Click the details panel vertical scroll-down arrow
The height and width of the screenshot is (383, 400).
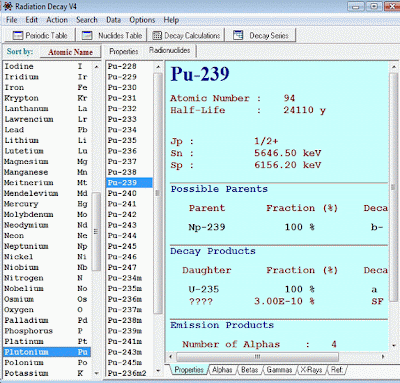[394, 346]
